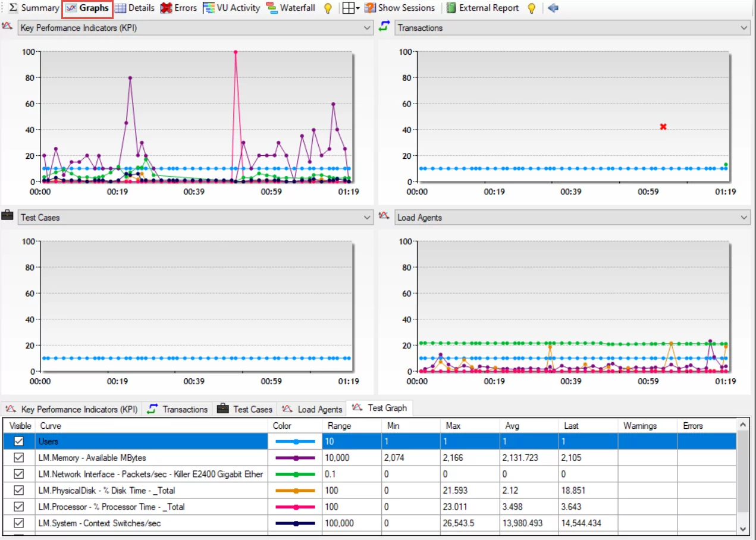Switch to the Transactions bottom tab
Image resolution: width=756 pixels, height=540 pixels.
click(178, 409)
